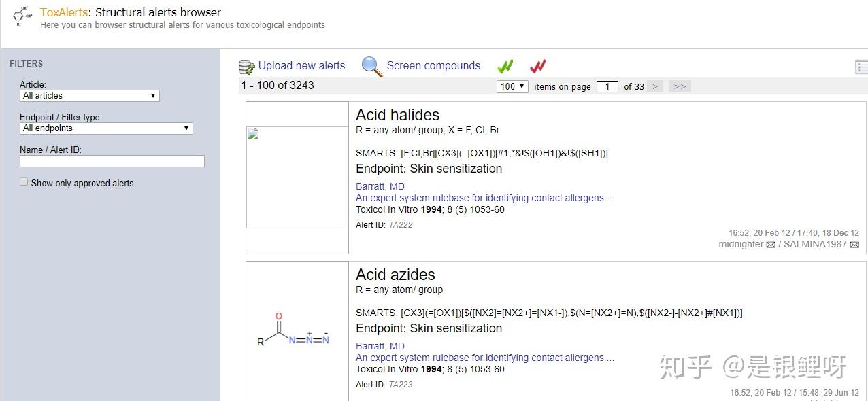Click the envelope icon next to SALMINA1987
The height and width of the screenshot is (401, 868).
click(854, 245)
